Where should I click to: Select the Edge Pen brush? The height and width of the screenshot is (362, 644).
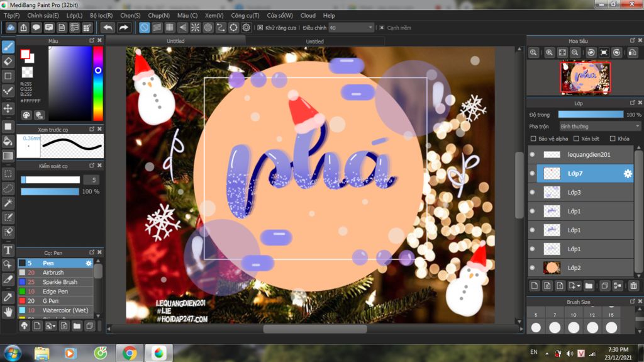point(55,291)
